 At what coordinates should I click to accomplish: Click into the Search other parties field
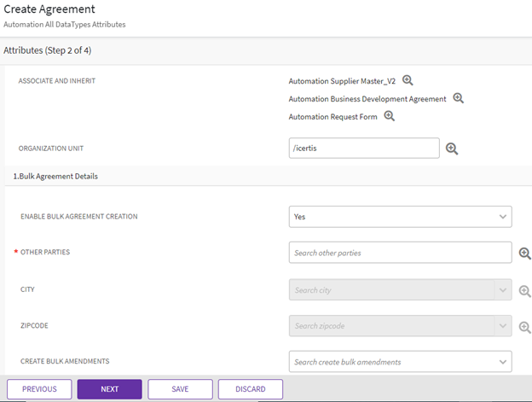point(400,253)
